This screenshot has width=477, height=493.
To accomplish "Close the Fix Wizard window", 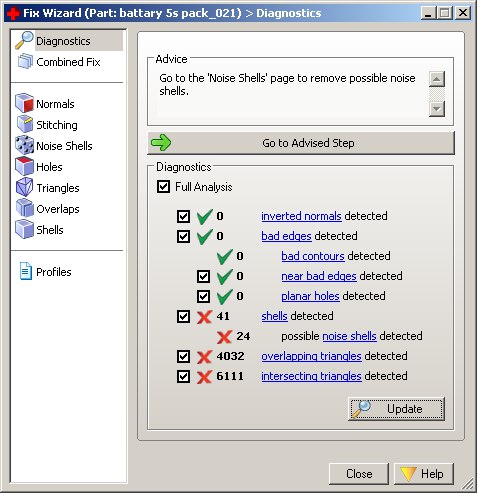I will pos(463,13).
